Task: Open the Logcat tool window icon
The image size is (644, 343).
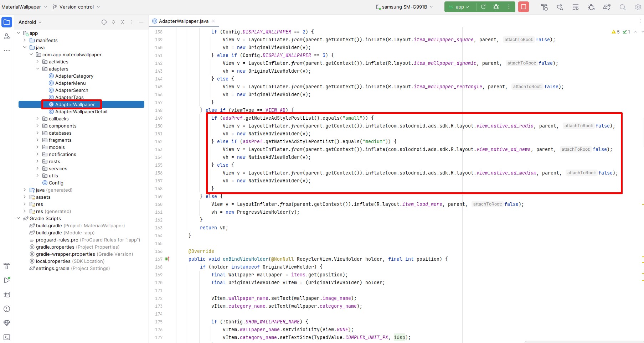Action: coord(7,295)
